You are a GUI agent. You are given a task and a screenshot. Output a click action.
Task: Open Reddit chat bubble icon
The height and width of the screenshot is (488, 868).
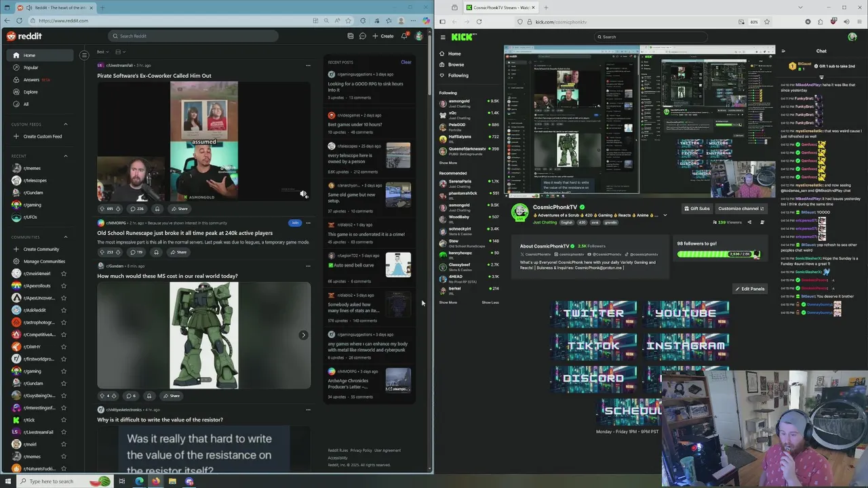pos(363,36)
